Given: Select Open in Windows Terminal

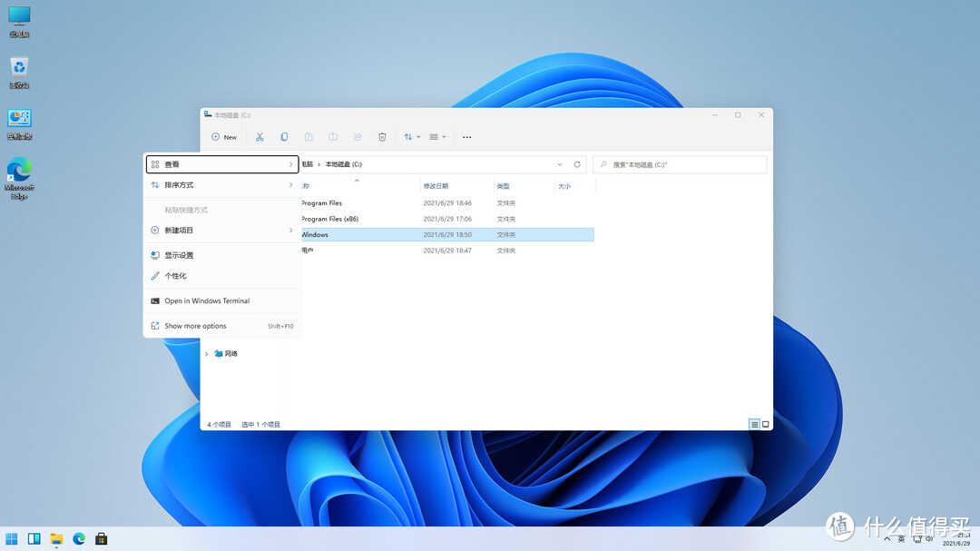Looking at the screenshot, I should coord(206,301).
